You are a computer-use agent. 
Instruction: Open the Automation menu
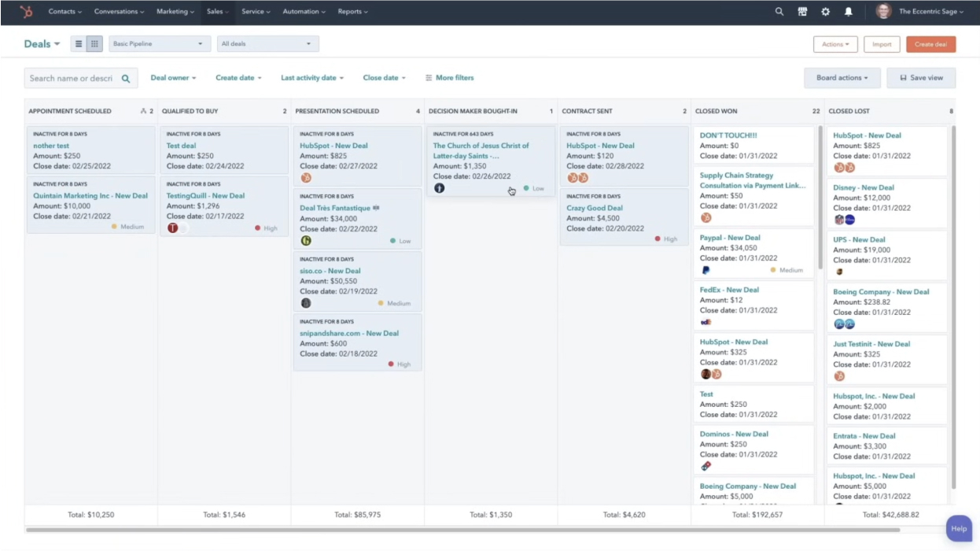point(304,12)
